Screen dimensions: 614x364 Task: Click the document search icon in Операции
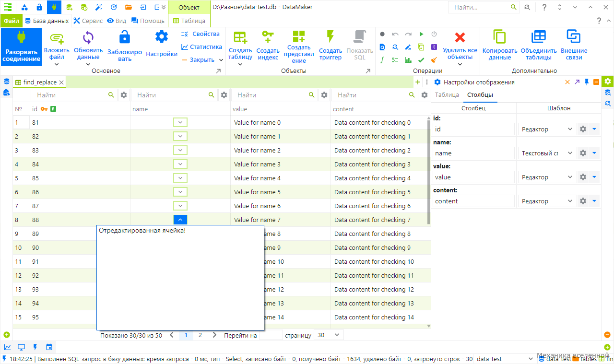[382, 47]
